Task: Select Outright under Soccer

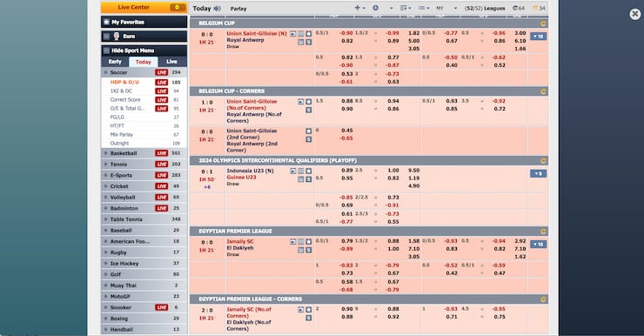Action: point(119,144)
